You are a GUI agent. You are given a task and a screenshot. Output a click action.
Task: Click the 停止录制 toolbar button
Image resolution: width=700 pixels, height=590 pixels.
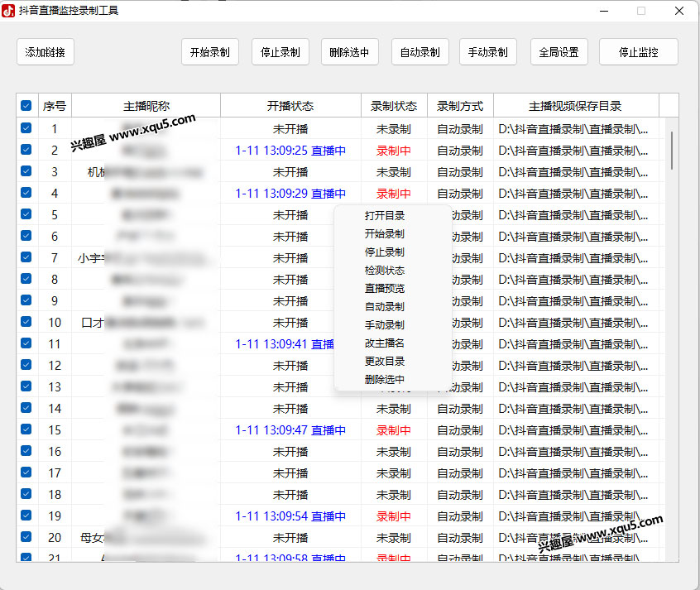(x=280, y=52)
